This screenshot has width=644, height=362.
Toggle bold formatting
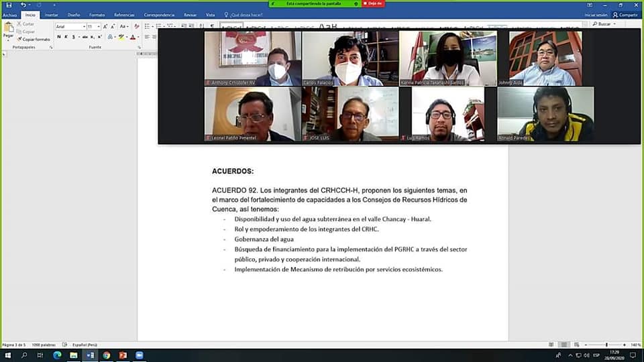point(58,37)
